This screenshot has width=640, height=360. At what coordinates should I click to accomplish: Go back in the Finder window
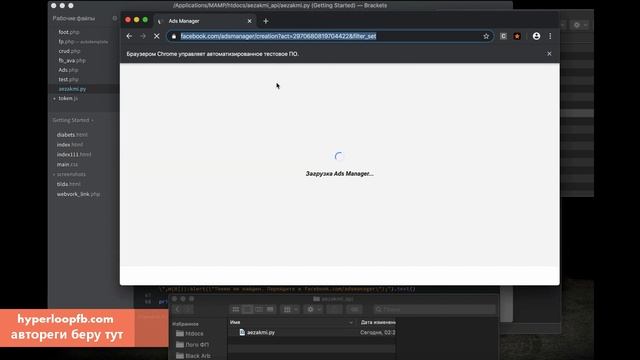(x=178, y=309)
